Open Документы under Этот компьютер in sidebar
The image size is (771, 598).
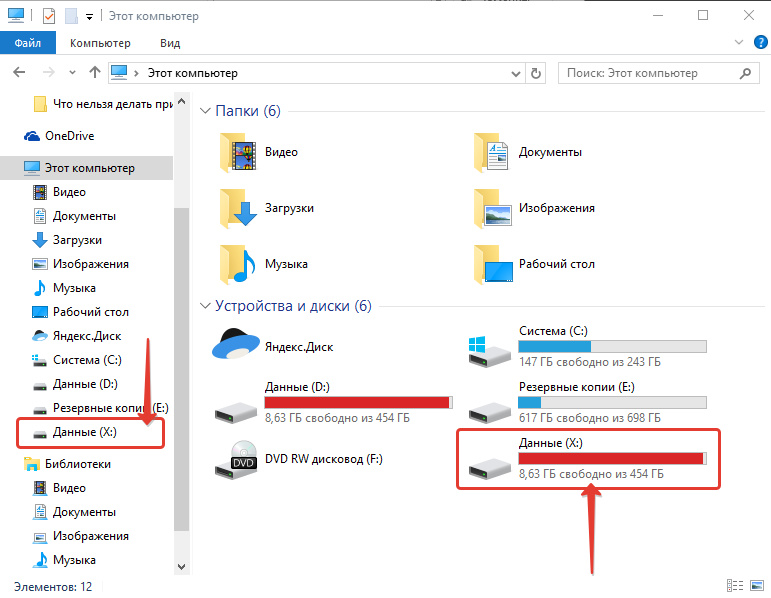coord(74,216)
